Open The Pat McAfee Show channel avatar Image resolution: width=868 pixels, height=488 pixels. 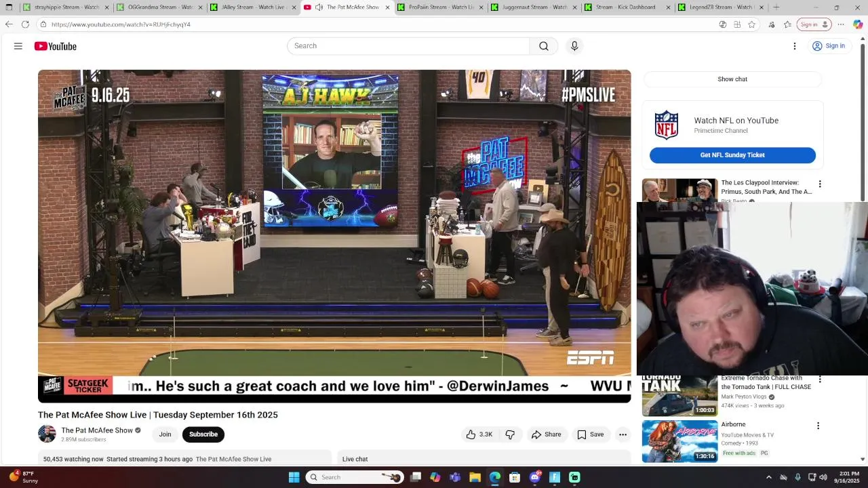point(47,434)
